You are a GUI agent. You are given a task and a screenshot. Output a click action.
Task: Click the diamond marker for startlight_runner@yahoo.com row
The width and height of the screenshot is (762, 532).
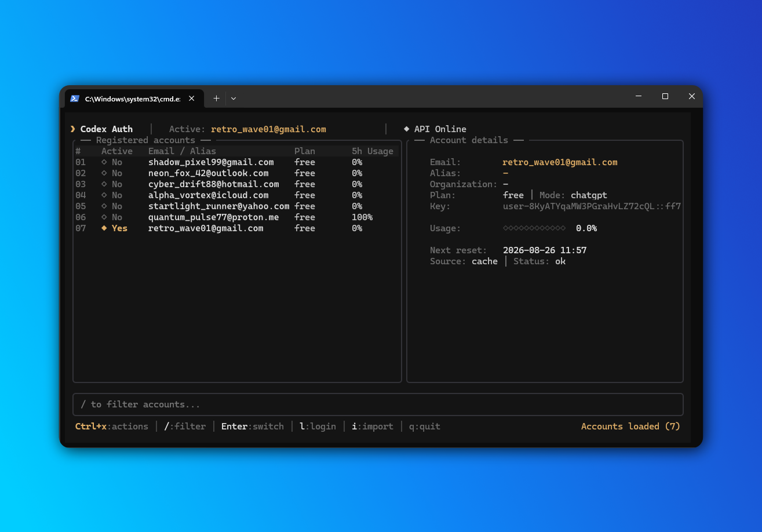[x=104, y=206]
